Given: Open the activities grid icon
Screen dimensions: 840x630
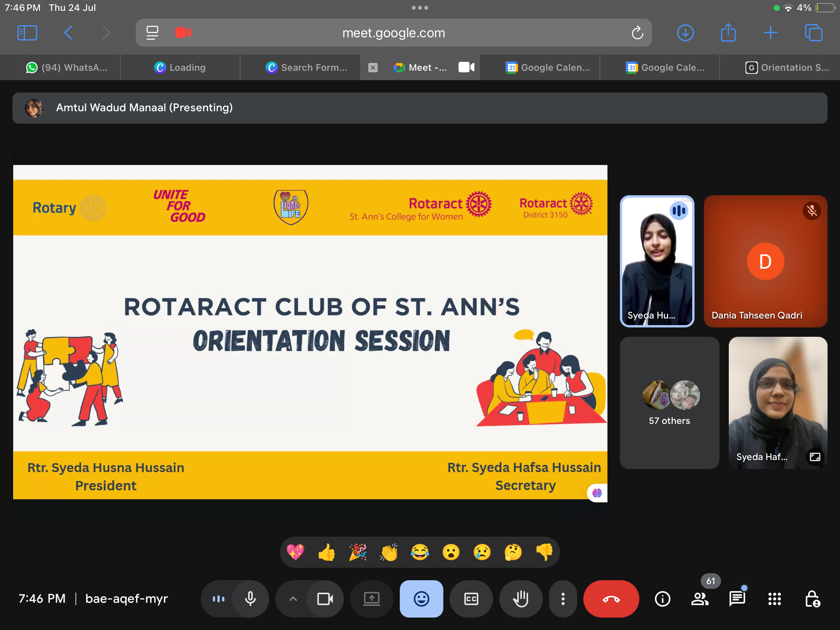Looking at the screenshot, I should point(774,599).
